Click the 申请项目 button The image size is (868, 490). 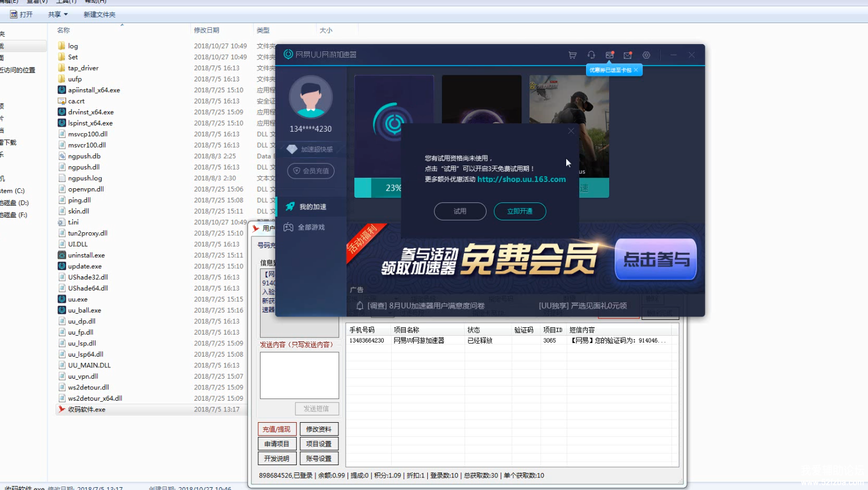coord(277,444)
